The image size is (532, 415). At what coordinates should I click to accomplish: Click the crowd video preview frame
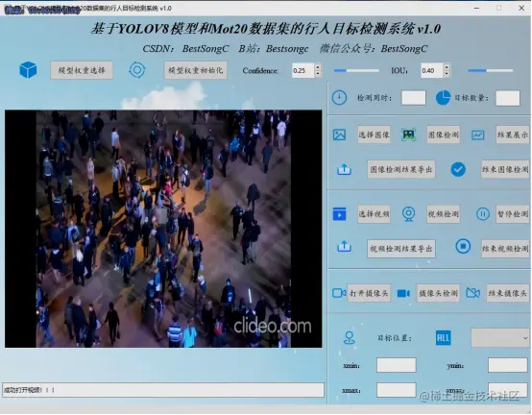[x=163, y=229]
